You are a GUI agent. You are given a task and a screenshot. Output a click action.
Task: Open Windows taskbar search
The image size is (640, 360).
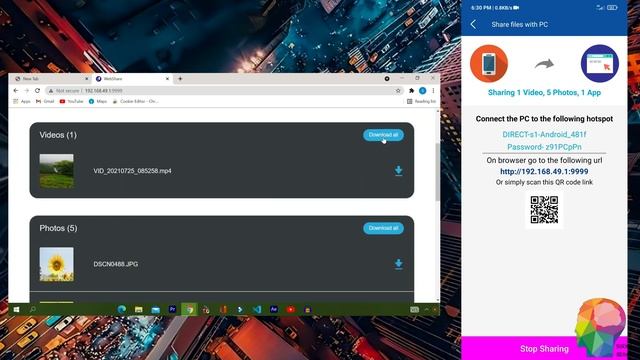(x=33, y=310)
